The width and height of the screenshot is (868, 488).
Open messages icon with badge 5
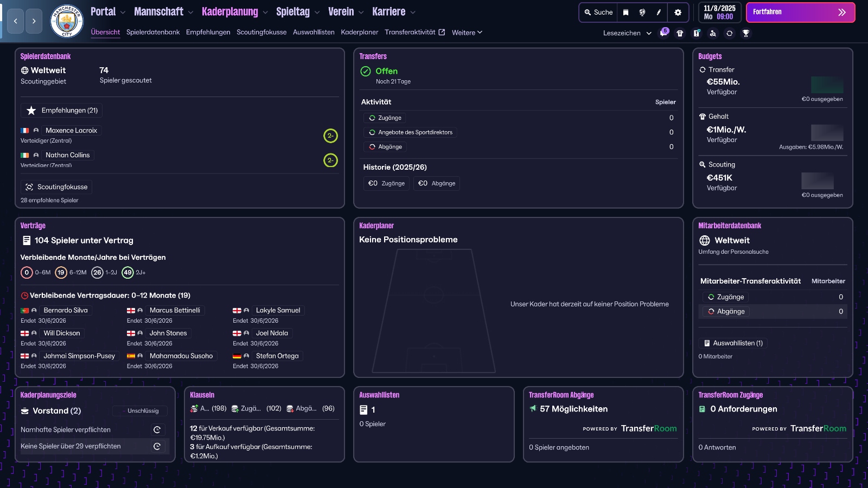pyautogui.click(x=663, y=33)
